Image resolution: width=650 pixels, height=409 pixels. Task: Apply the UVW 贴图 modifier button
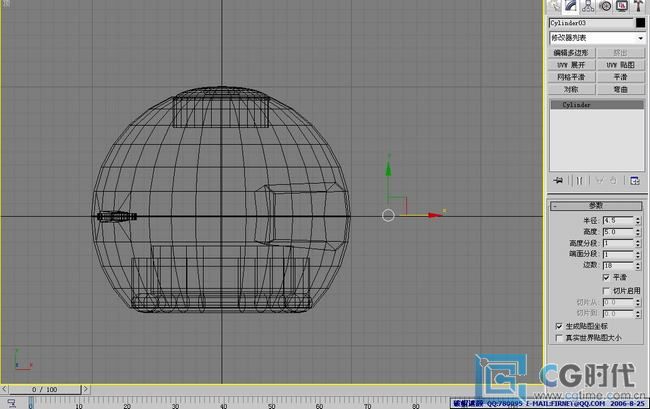(x=621, y=65)
